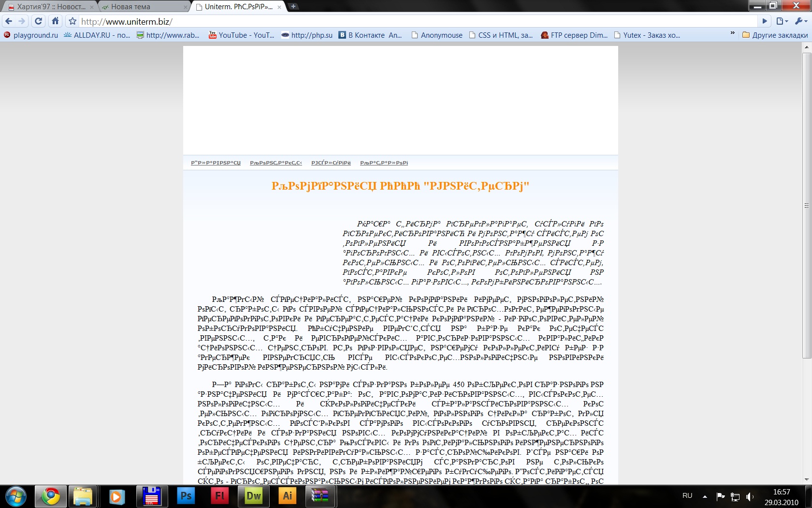Reload the current page
Screen dimensions: 812x508
(39, 21)
